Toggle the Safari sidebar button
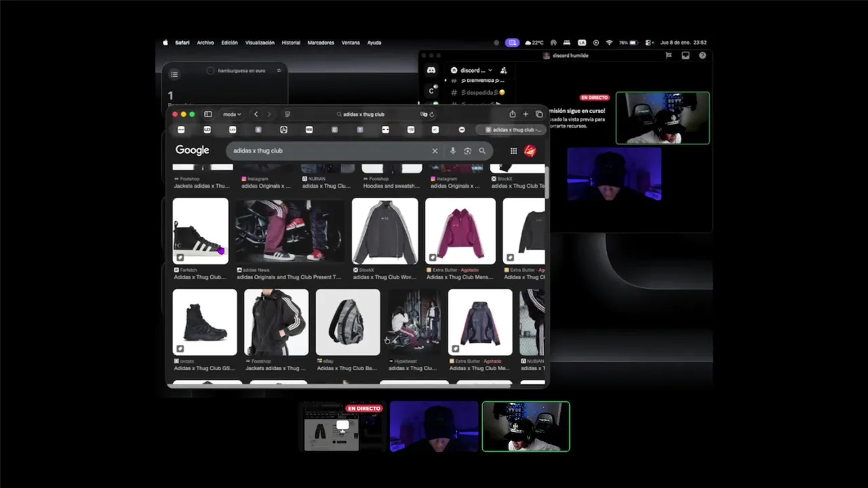The image size is (868, 488). (x=208, y=115)
